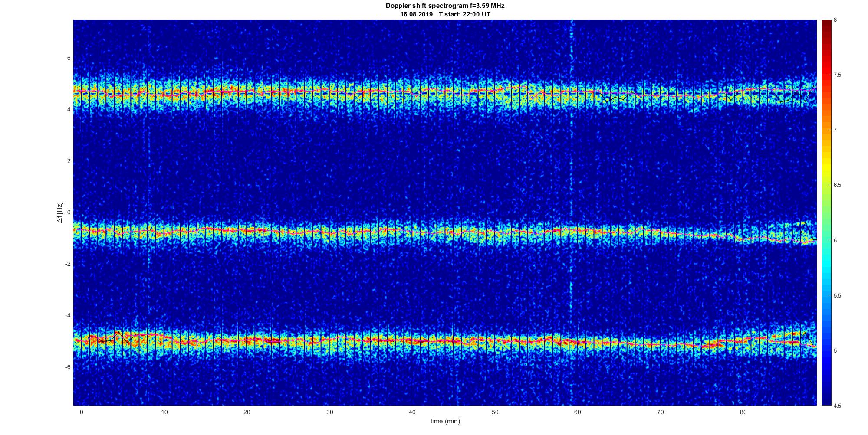Click the dark blue bottom of the colorbar
The width and height of the screenshot is (868, 435).
click(x=826, y=397)
